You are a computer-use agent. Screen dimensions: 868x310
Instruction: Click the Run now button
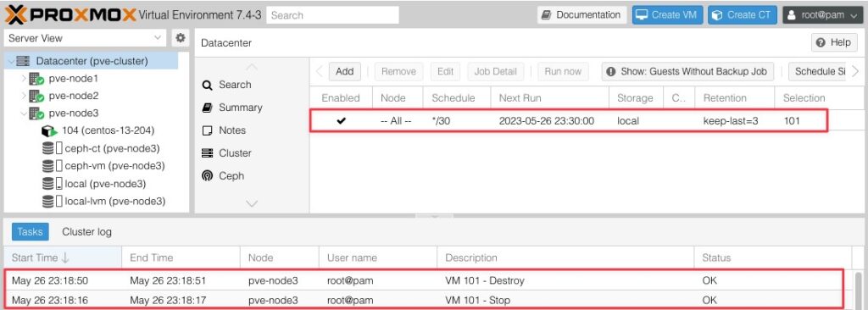563,71
